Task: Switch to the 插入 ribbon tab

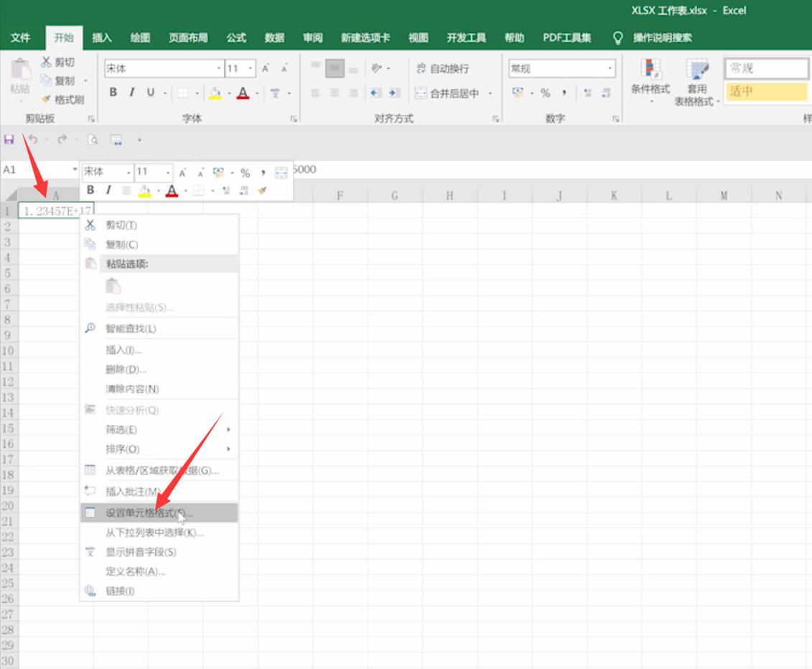Action: [x=101, y=38]
